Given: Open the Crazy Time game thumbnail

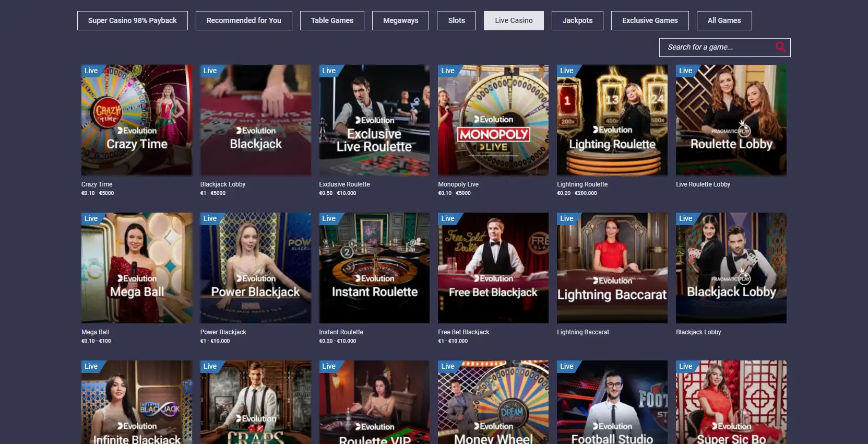Looking at the screenshot, I should click(x=137, y=120).
